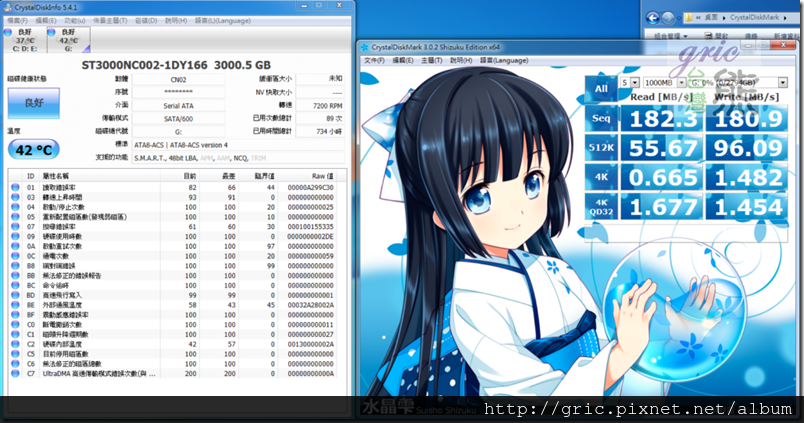Click the CrystalDiskMark snowflake title bar icon
Viewport: 804px width, 423px height.
click(x=365, y=47)
